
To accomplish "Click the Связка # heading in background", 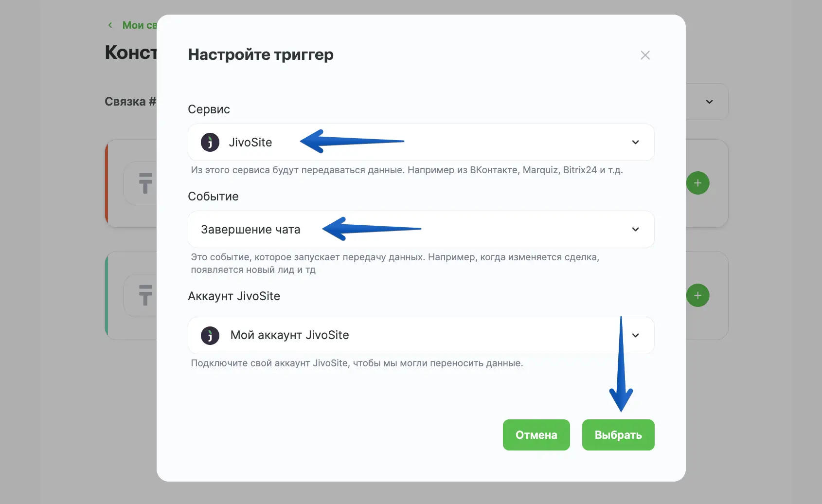I will (x=130, y=102).
